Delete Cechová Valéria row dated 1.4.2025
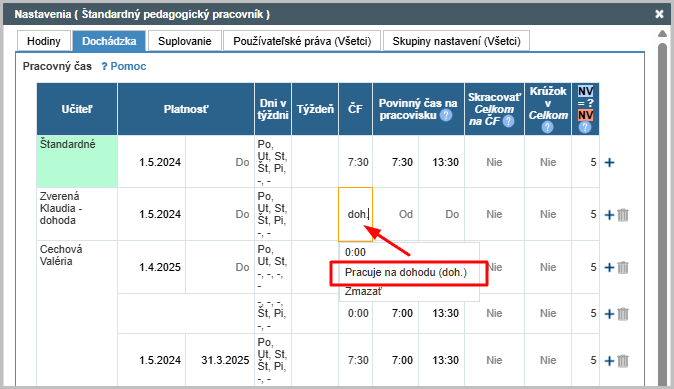This screenshot has height=389, width=674. point(623,267)
